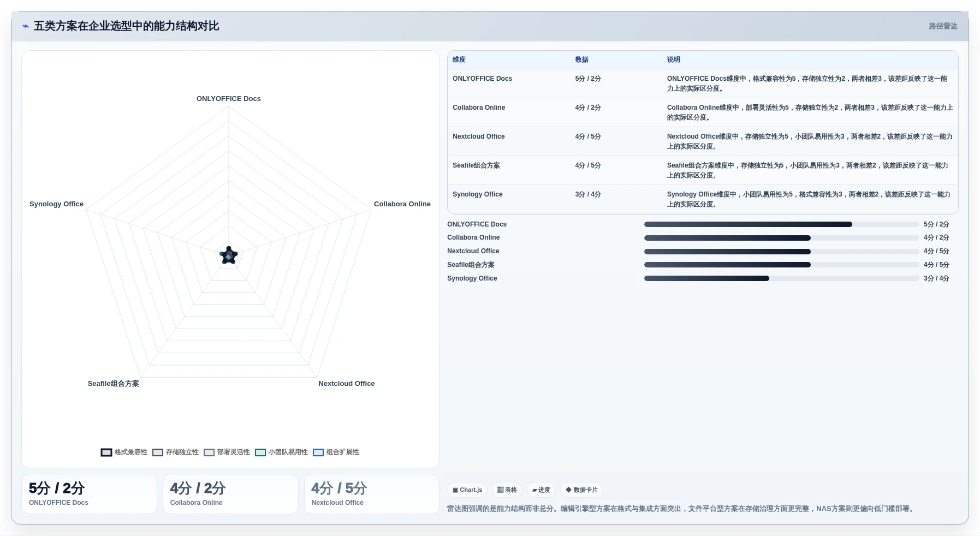
Task: Select the ONLYOFFICE Docs table row name
Action: pyautogui.click(x=482, y=79)
